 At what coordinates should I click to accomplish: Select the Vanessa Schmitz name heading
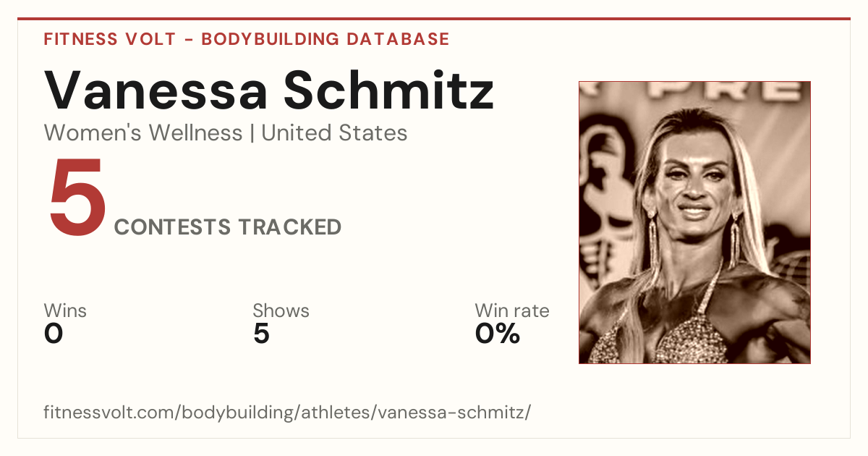[269, 90]
